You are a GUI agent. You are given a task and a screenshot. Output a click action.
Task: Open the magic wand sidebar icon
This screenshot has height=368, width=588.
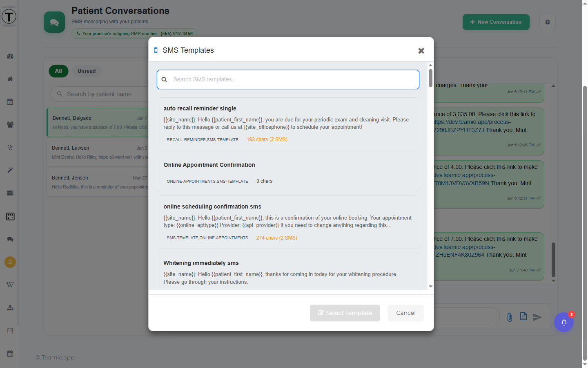tap(10, 170)
